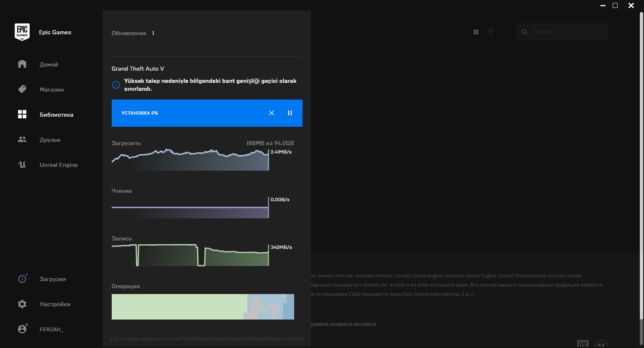This screenshot has width=644, height=348.
Task: Close the Epic Games Launcher window
Action: tap(631, 6)
